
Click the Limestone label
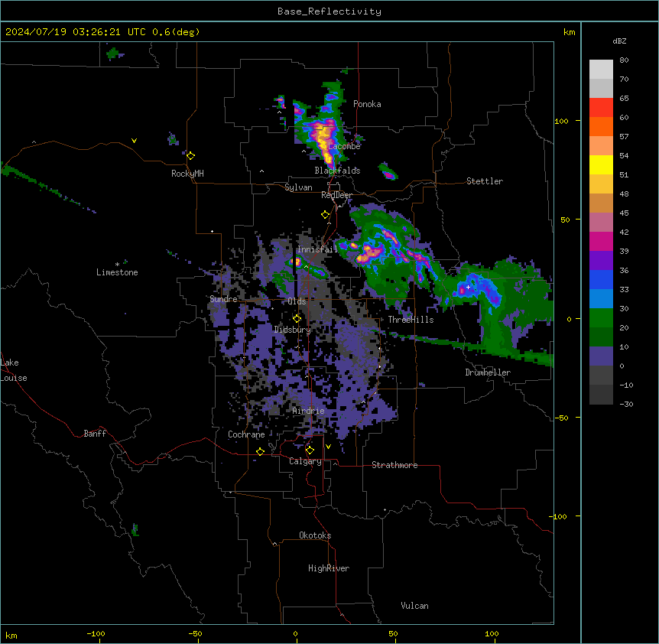pyautogui.click(x=117, y=272)
